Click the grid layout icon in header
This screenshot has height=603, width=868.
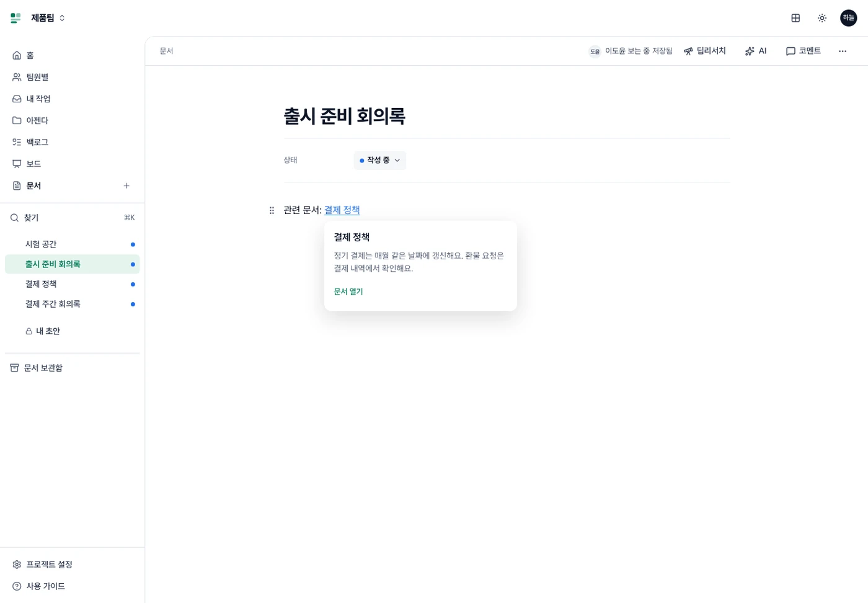coord(795,18)
